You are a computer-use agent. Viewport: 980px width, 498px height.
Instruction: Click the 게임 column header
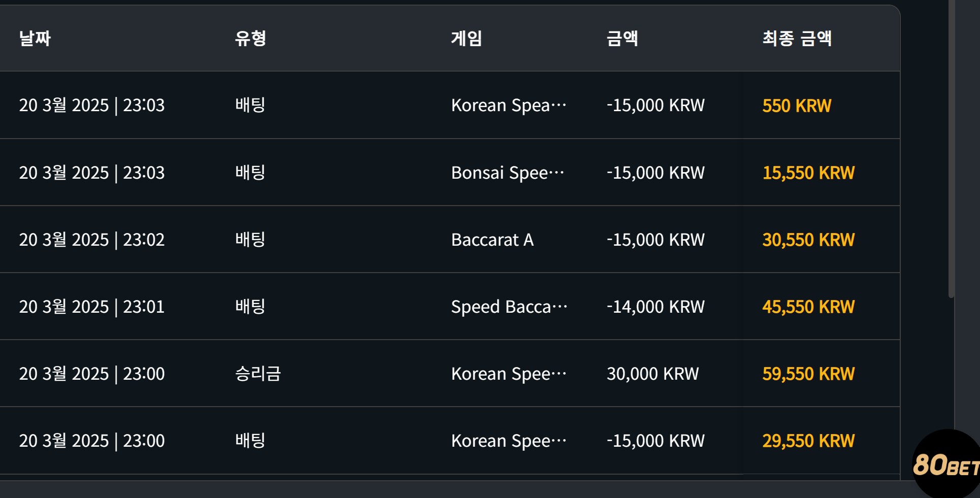[x=466, y=39]
